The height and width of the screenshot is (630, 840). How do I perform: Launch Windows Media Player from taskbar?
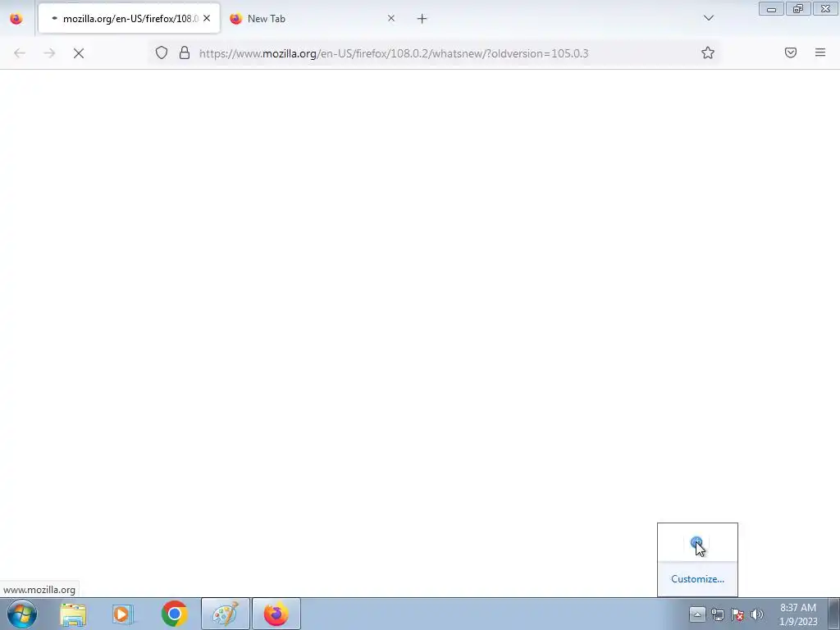click(x=123, y=614)
